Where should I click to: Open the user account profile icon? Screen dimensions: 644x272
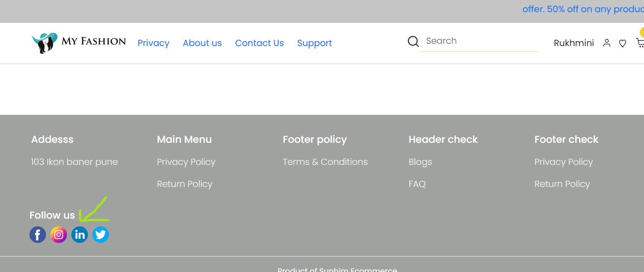pyautogui.click(x=607, y=43)
